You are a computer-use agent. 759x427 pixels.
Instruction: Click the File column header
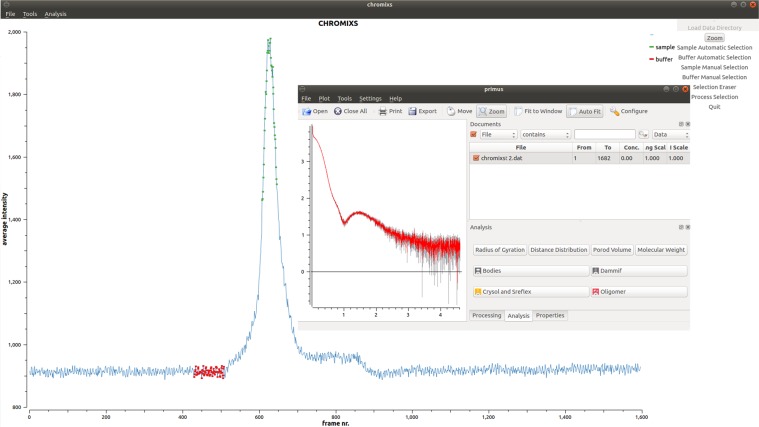point(521,148)
